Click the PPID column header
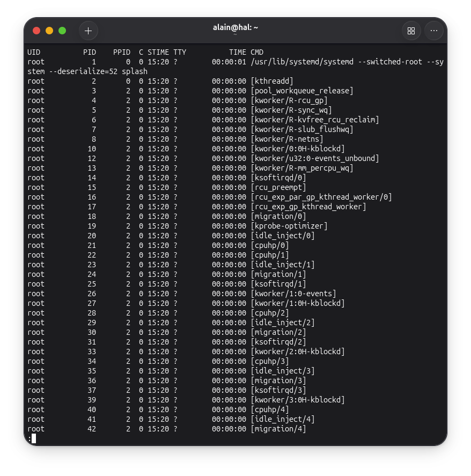This screenshot has height=476, width=471. [122, 52]
